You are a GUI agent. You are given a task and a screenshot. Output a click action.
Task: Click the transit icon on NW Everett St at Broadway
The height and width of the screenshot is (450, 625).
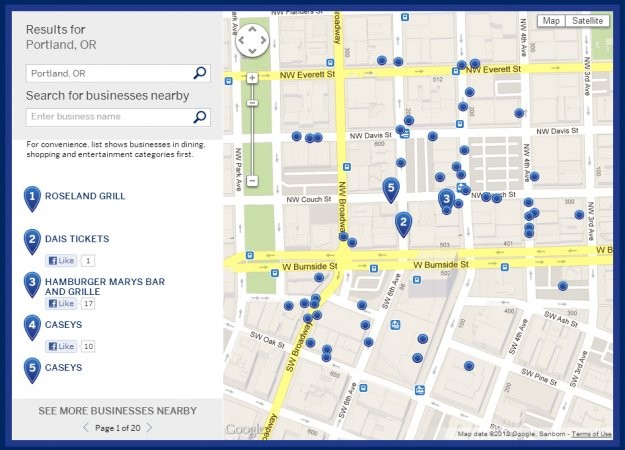pyautogui.click(x=330, y=63)
